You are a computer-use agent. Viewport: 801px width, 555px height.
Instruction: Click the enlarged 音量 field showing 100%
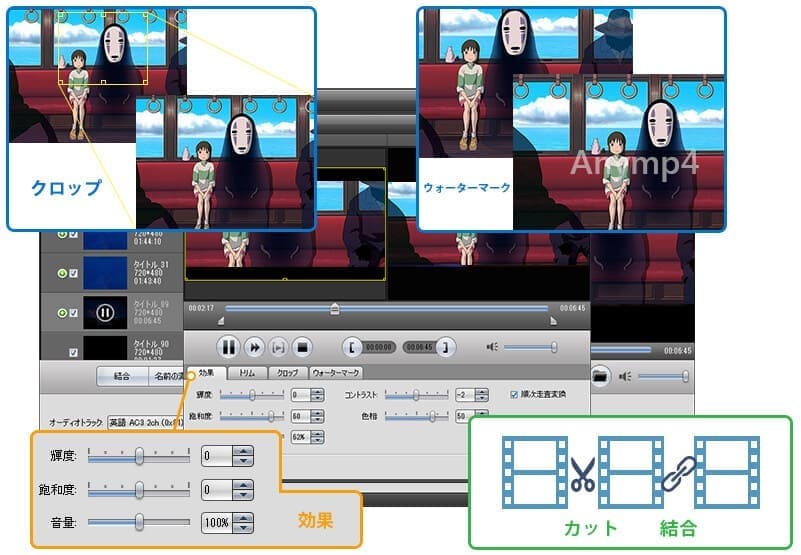pos(217,523)
